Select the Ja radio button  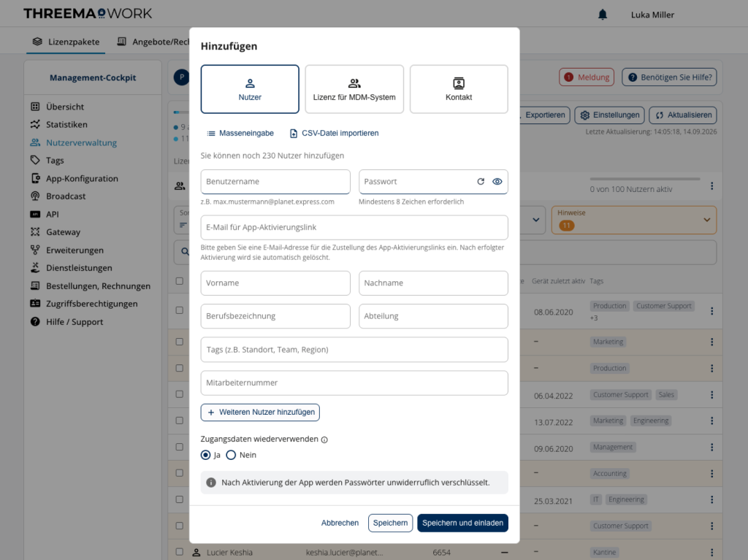click(205, 455)
